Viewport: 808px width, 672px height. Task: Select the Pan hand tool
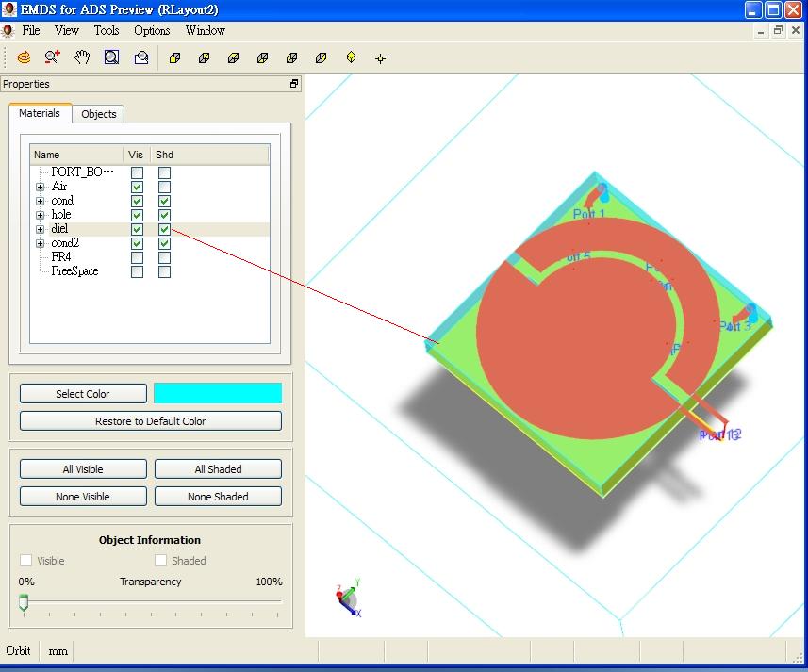pyautogui.click(x=82, y=57)
